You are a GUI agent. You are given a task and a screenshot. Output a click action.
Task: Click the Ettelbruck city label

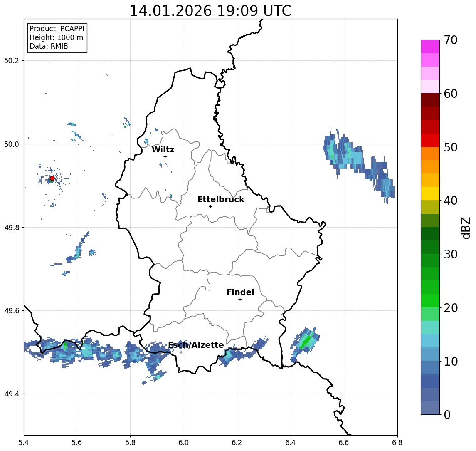coord(221,199)
